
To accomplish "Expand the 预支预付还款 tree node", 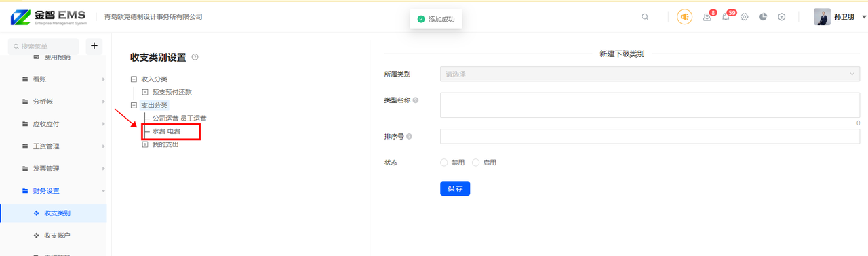I will pos(144,92).
